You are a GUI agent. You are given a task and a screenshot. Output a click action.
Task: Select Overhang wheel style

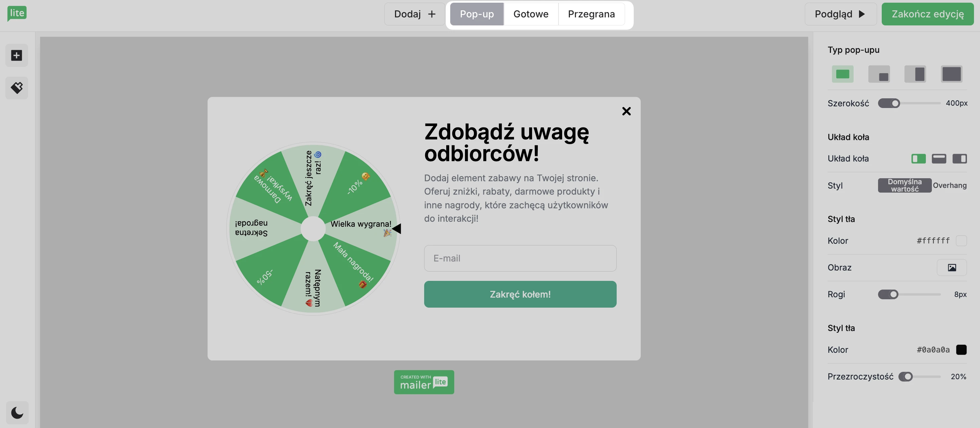point(950,185)
